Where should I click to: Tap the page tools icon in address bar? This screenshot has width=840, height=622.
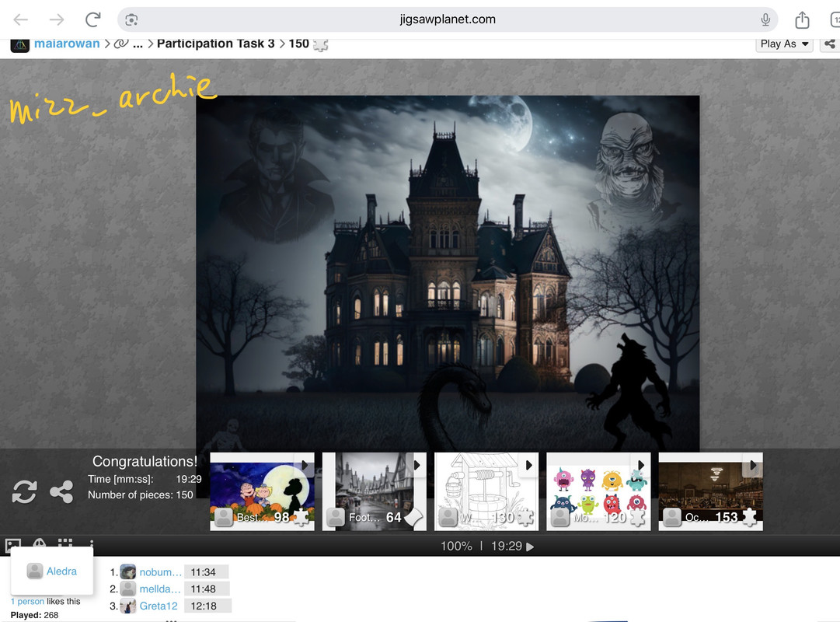point(131,20)
